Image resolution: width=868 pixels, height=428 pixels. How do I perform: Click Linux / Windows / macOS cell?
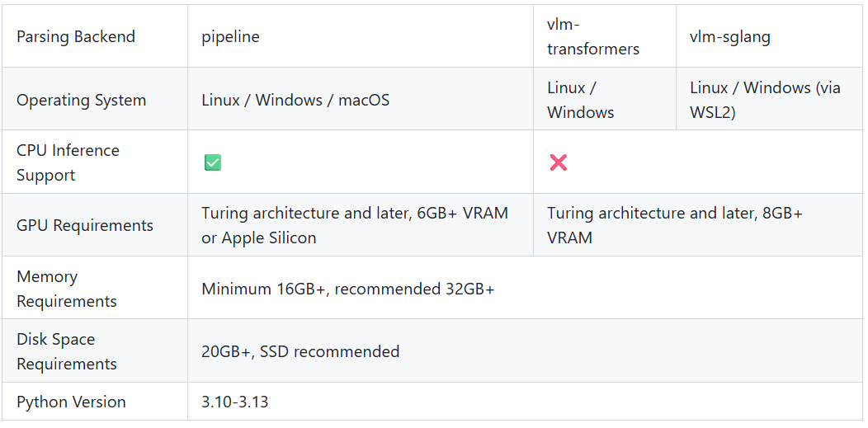pyautogui.click(x=295, y=100)
